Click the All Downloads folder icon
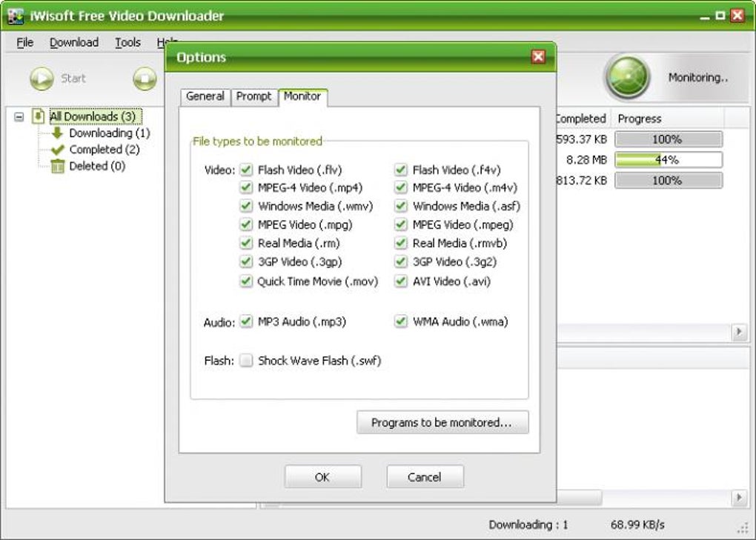The width and height of the screenshot is (756, 540). (38, 116)
